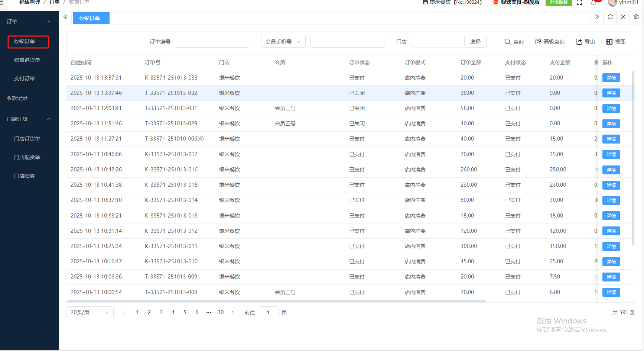Open the 20条/页 page size dropdown
Viewport: 644px width, 351px height.
tap(90, 312)
